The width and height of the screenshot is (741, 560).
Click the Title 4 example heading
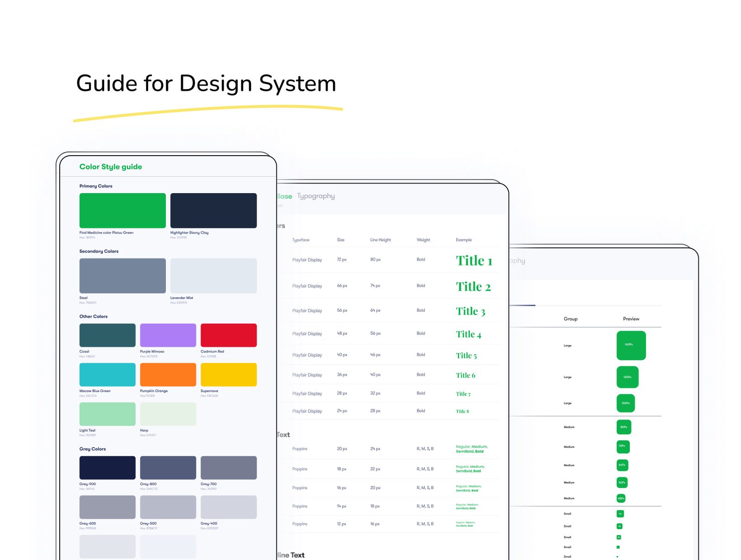pos(468,334)
